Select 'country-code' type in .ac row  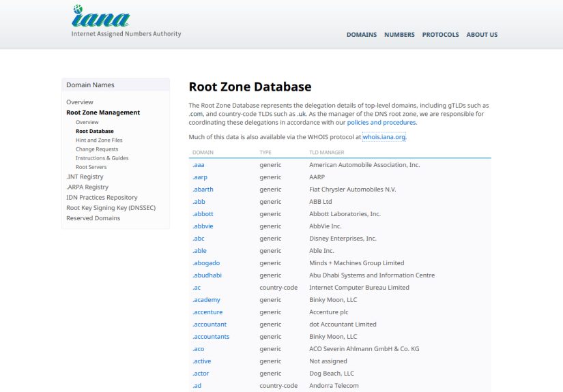point(278,288)
